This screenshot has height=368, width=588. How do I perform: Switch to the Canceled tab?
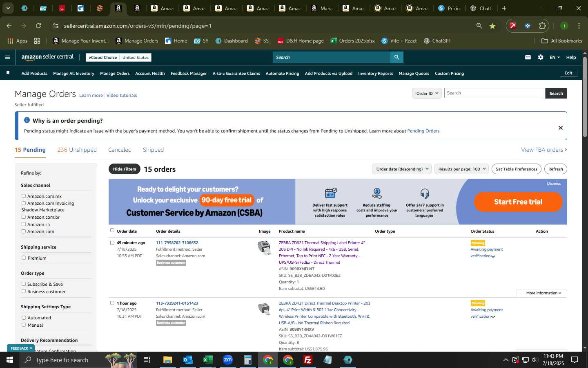(x=120, y=150)
